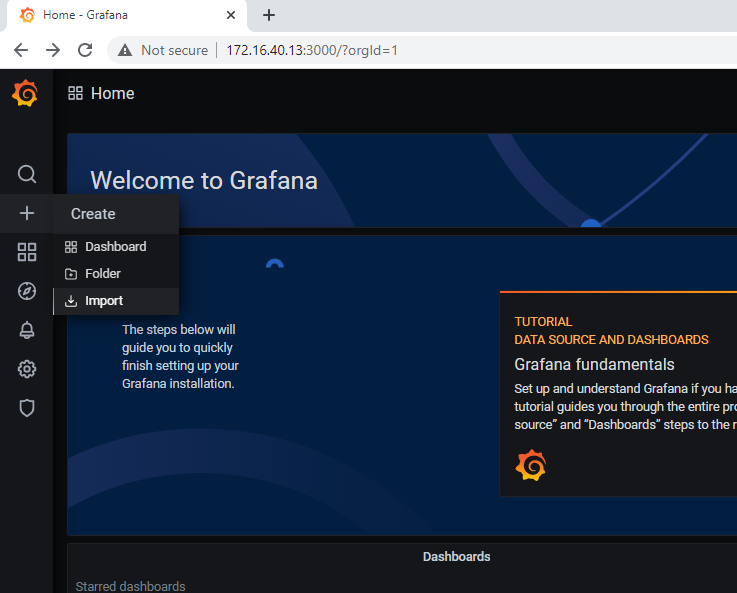
Task: Click the Grafana favicon on the browser tab
Action: 27,15
